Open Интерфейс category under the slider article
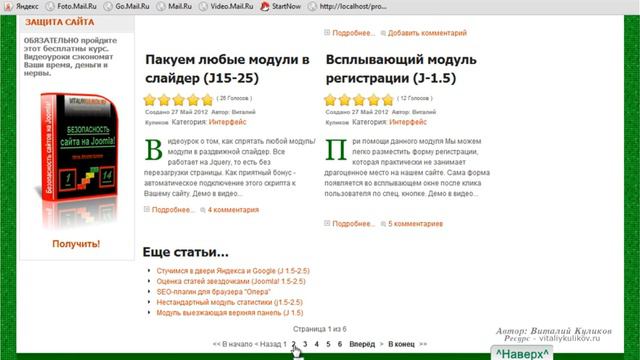640x360 pixels. point(227,122)
